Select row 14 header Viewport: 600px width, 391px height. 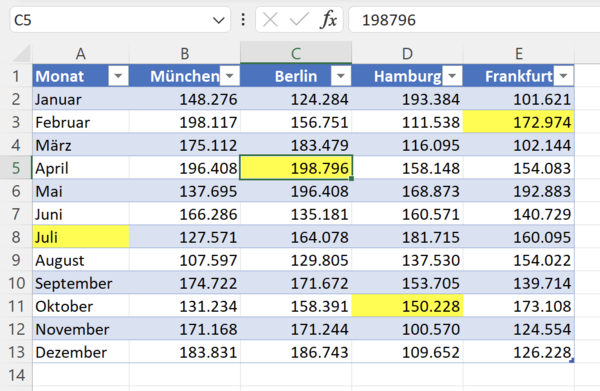(16, 375)
